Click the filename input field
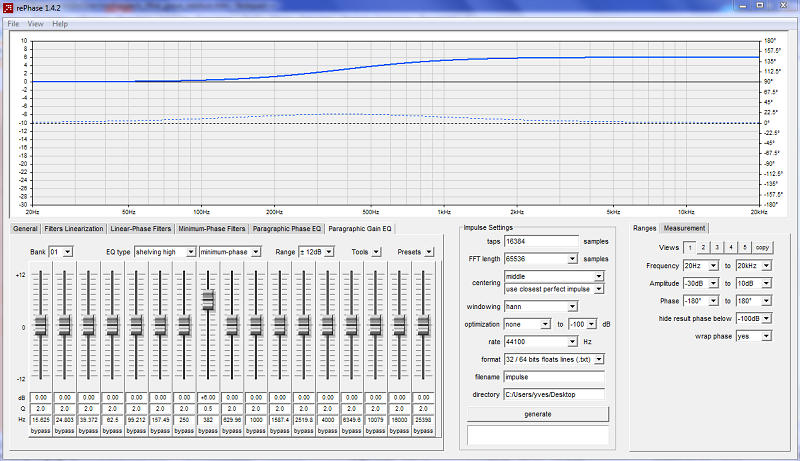The image size is (800, 461). click(554, 377)
